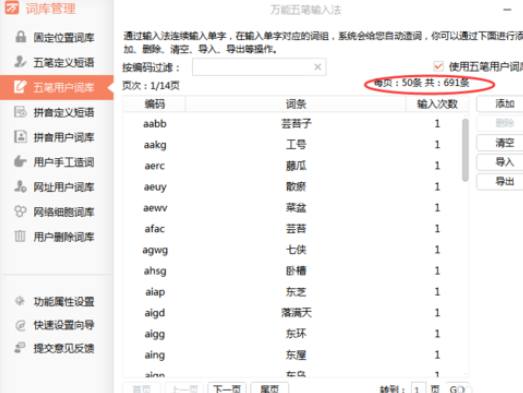Open 网络细胞词库 section
523x393 pixels.
tap(57, 212)
